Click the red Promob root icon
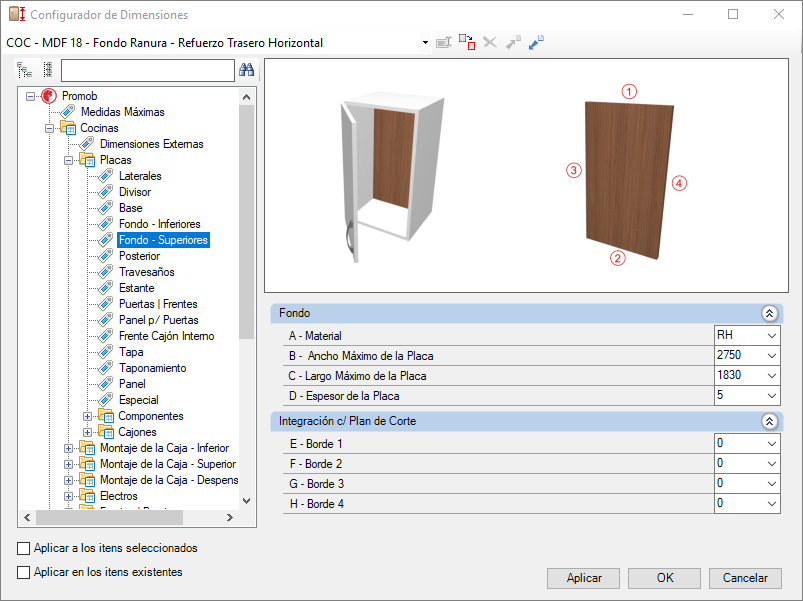This screenshot has height=601, width=803. (x=49, y=96)
